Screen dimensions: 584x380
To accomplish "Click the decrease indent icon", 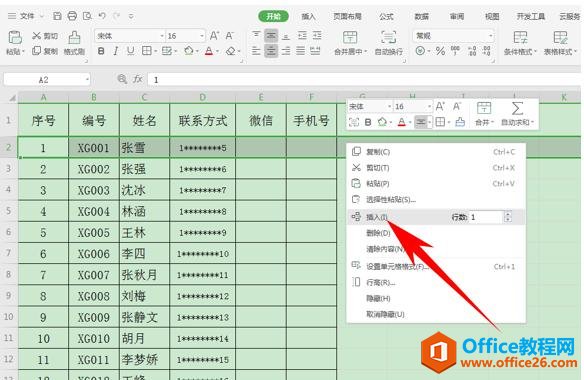I will (x=302, y=36).
